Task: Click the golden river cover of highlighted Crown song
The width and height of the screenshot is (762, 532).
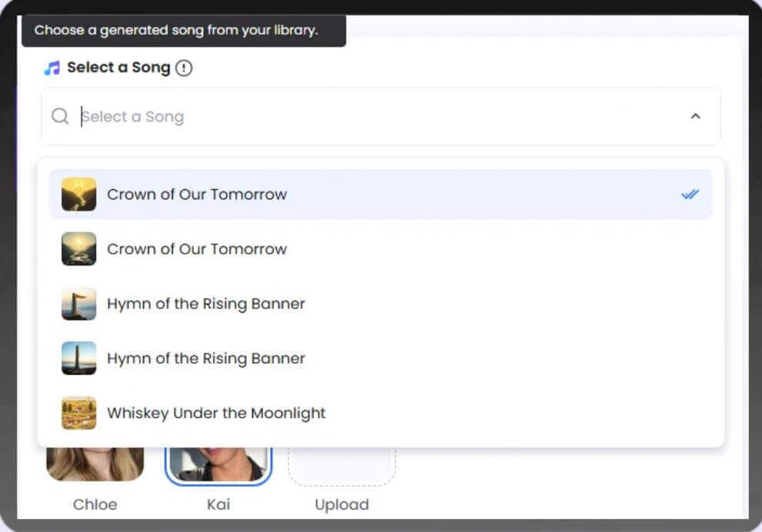Action: pyautogui.click(x=78, y=195)
